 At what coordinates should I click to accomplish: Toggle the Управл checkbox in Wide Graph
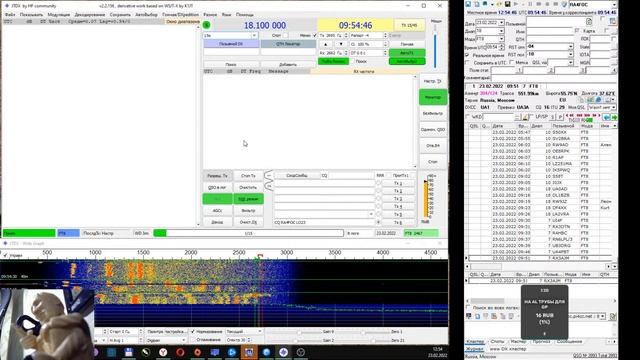[x=5, y=255]
